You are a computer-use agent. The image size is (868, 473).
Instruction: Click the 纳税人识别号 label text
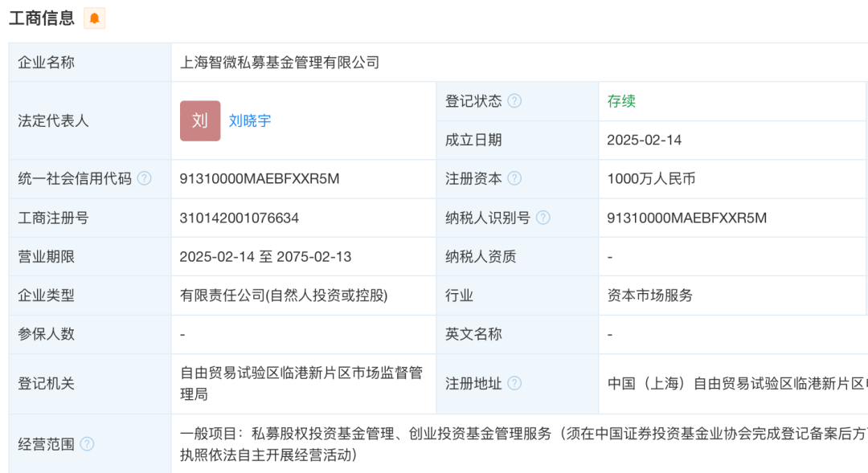pyautogui.click(x=488, y=218)
